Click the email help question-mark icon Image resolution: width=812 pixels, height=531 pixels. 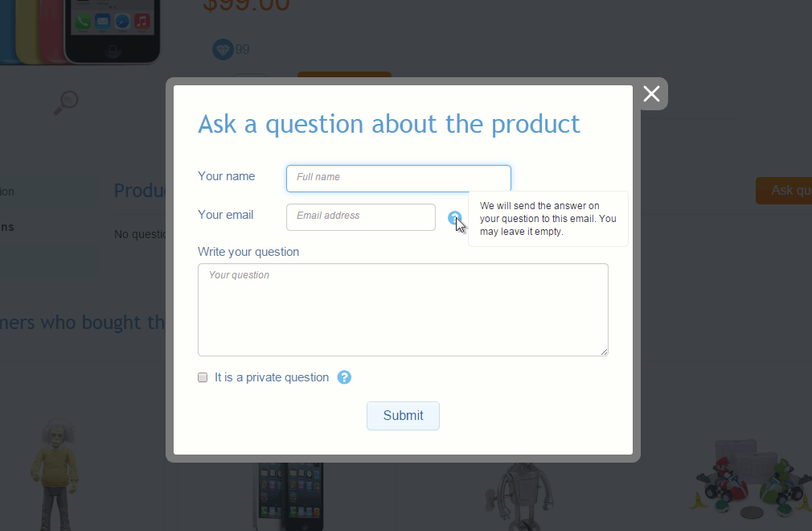point(454,217)
